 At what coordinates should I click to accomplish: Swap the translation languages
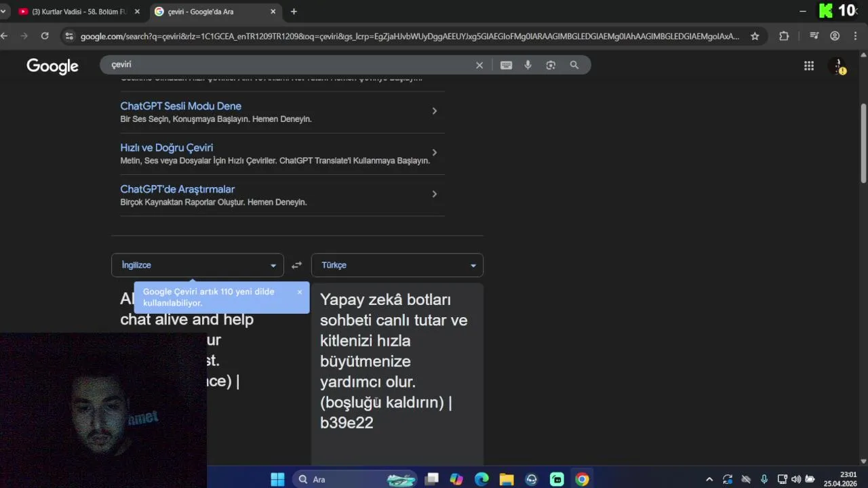click(x=296, y=265)
